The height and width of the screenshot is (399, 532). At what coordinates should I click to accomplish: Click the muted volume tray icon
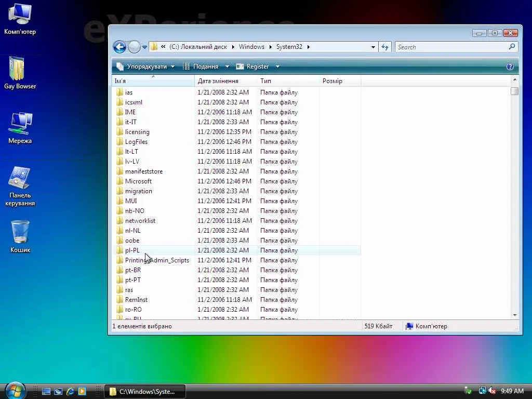(x=493, y=391)
